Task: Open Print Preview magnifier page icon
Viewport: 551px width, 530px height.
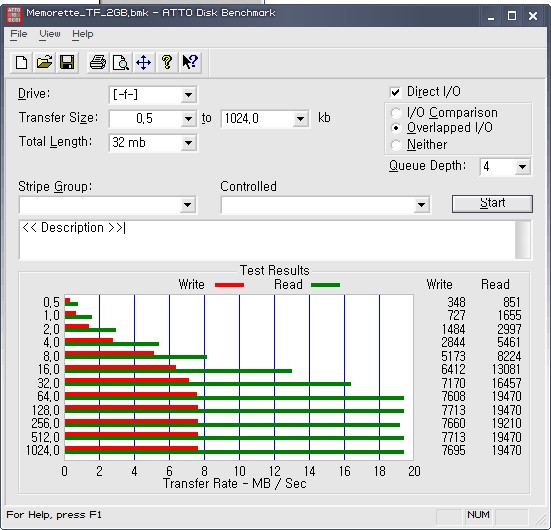Action: [x=121, y=63]
